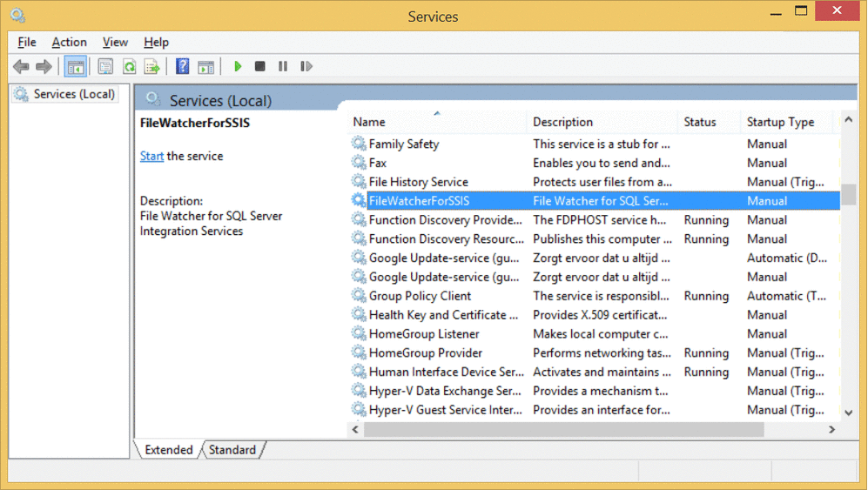Start the service with green play icon
The width and height of the screenshot is (868, 490).
(238, 66)
